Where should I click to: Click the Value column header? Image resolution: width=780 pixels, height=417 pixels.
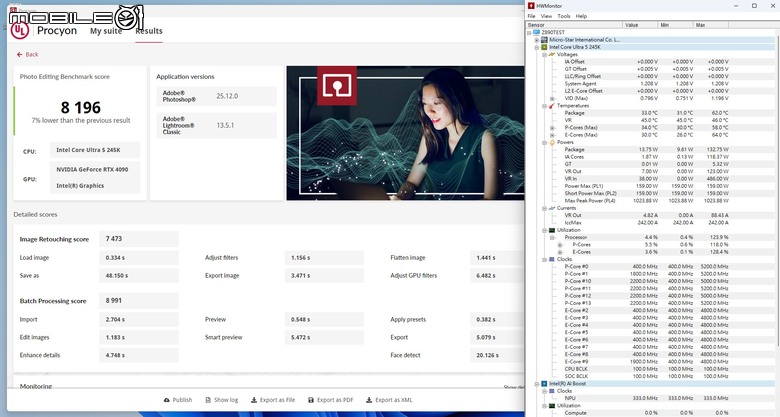pyautogui.click(x=641, y=25)
